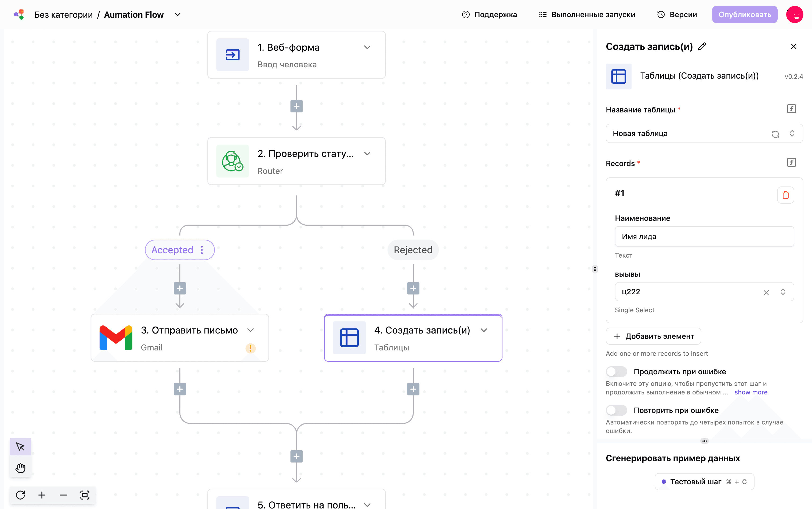812x509 pixels.
Task: Toggle dynamic value for Records
Action: pyautogui.click(x=791, y=163)
